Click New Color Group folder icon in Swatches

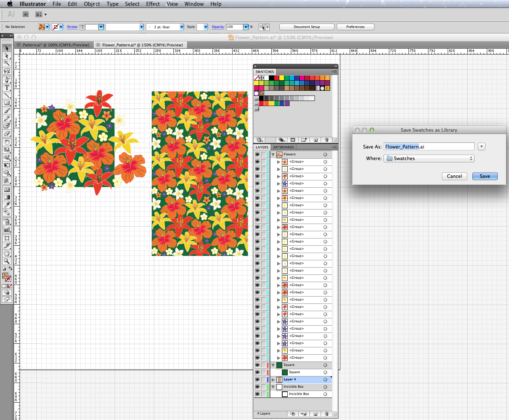click(x=304, y=140)
